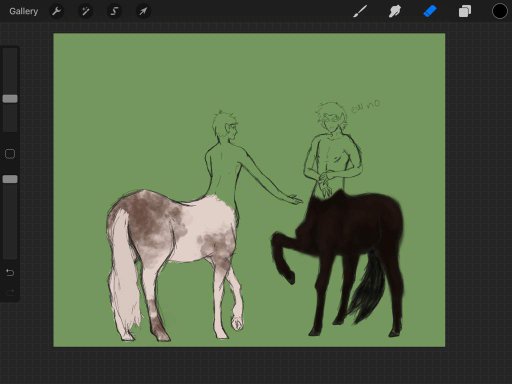The width and height of the screenshot is (512, 384).
Task: Activate the Transform arrow tool
Action: click(x=143, y=11)
